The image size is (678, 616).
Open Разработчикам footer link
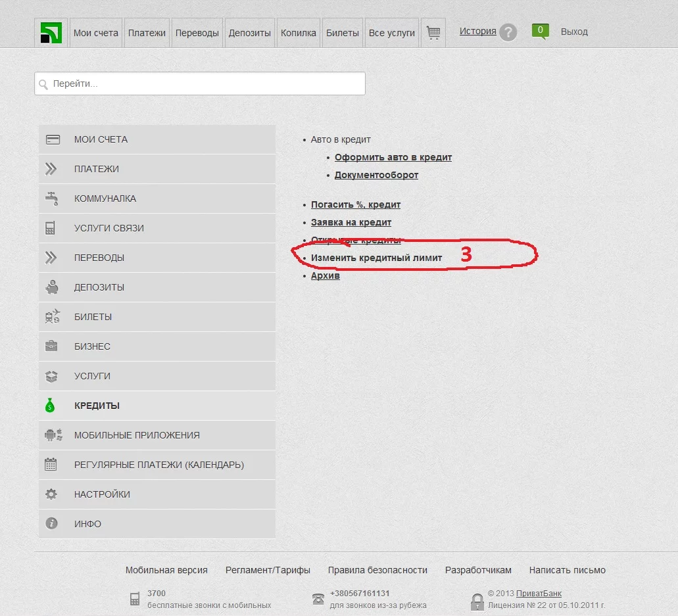coord(478,570)
